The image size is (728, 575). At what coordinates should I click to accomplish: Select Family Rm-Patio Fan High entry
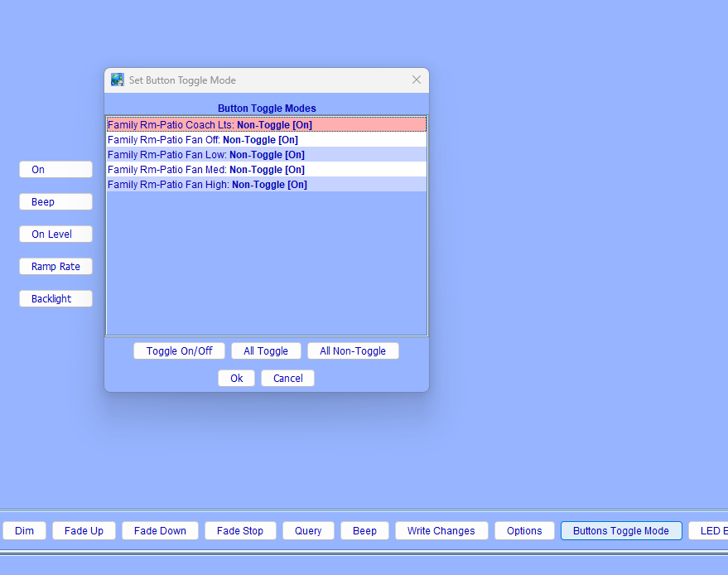(266, 185)
